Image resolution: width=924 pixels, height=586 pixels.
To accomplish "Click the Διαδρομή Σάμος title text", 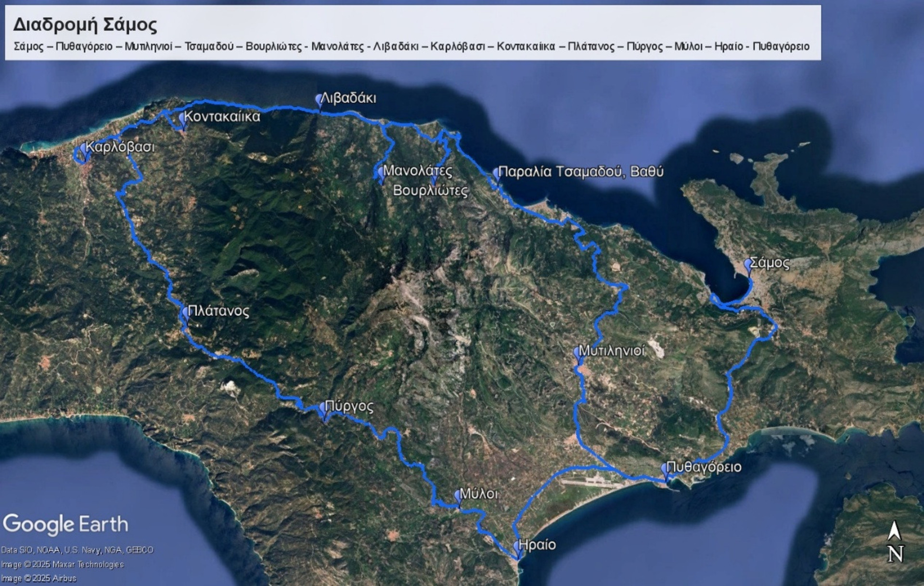I will (x=85, y=25).
